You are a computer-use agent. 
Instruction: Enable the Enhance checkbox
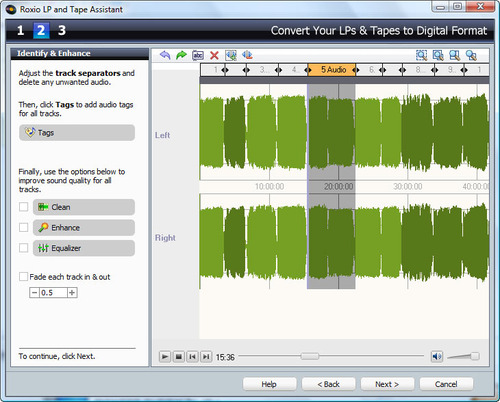point(24,228)
